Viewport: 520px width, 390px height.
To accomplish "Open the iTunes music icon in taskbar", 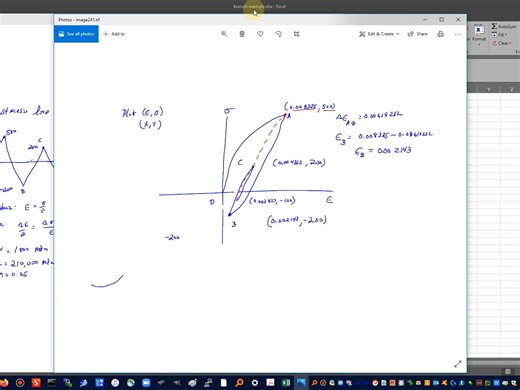I will tap(115, 383).
